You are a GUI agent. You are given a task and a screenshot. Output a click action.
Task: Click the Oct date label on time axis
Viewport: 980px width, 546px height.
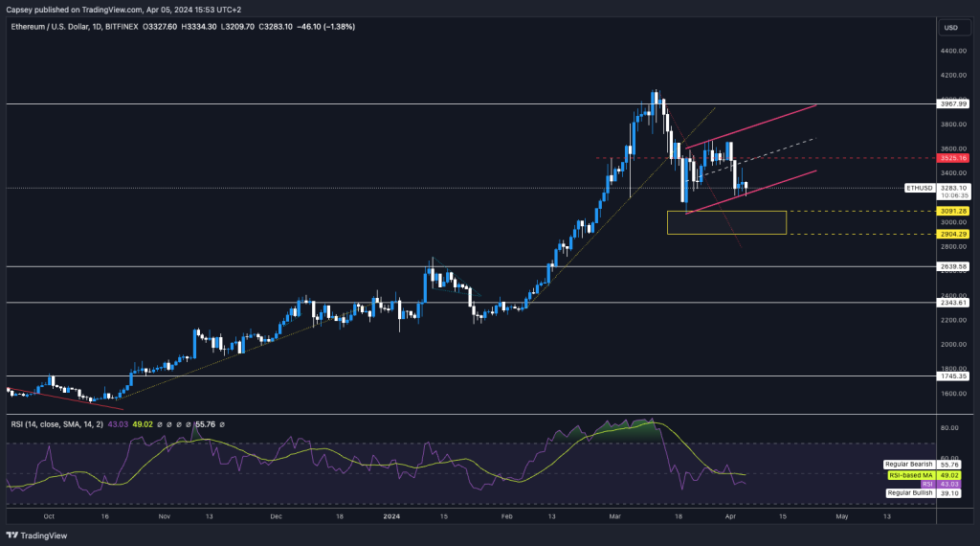(x=49, y=516)
